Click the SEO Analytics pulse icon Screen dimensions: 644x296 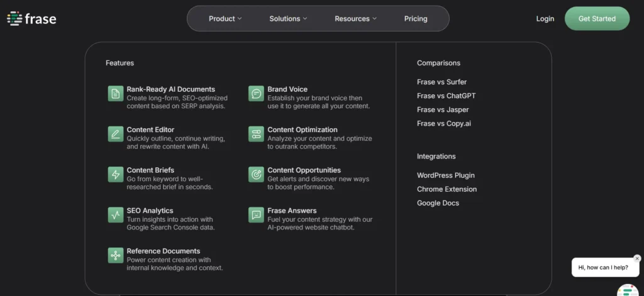(116, 215)
